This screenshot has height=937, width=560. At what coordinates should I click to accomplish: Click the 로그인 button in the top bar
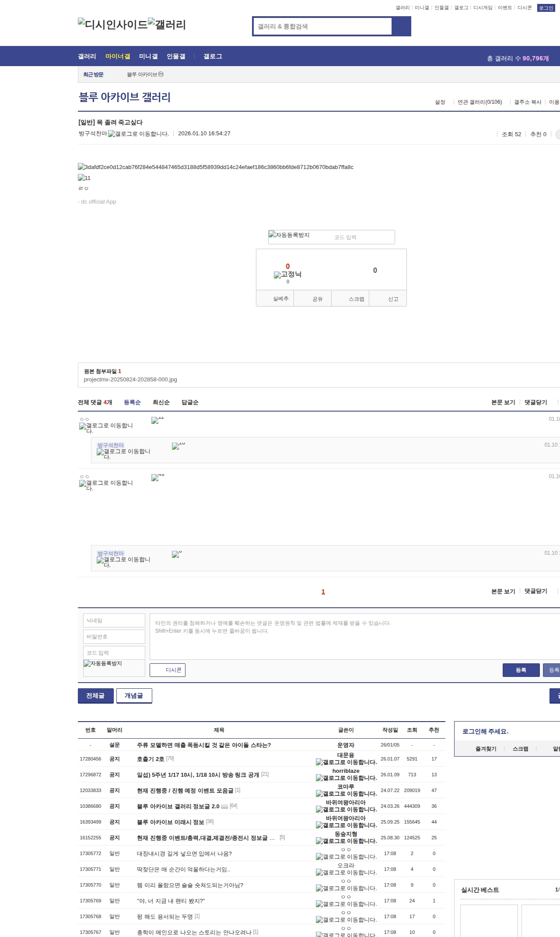click(546, 8)
